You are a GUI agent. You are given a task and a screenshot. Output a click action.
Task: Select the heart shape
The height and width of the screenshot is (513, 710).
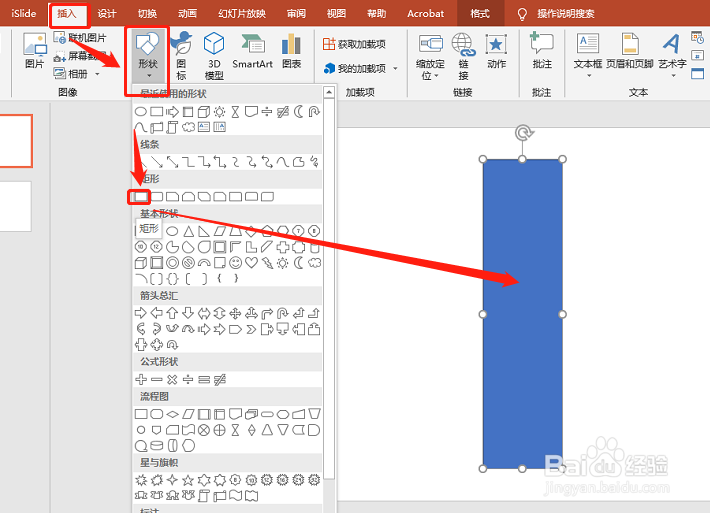coord(251,263)
